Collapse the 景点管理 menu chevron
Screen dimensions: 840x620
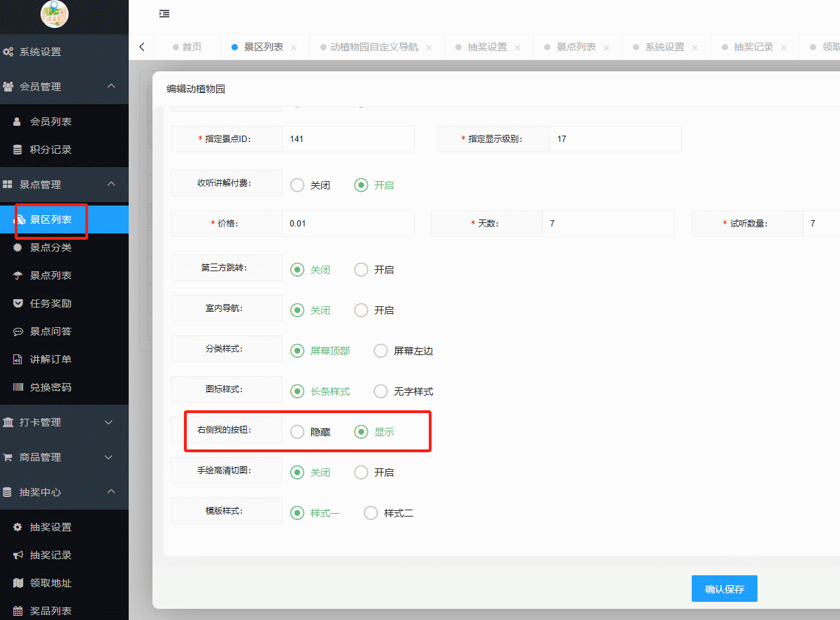111,184
